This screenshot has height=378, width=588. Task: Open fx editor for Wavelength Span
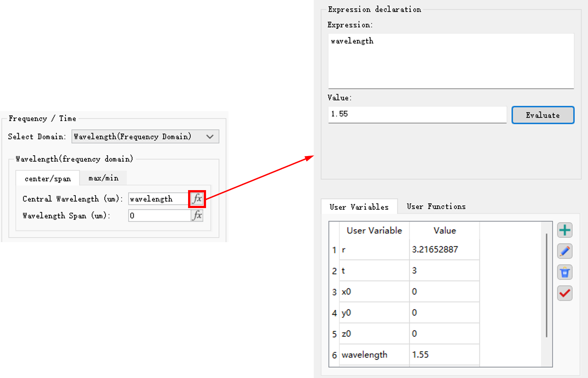197,216
